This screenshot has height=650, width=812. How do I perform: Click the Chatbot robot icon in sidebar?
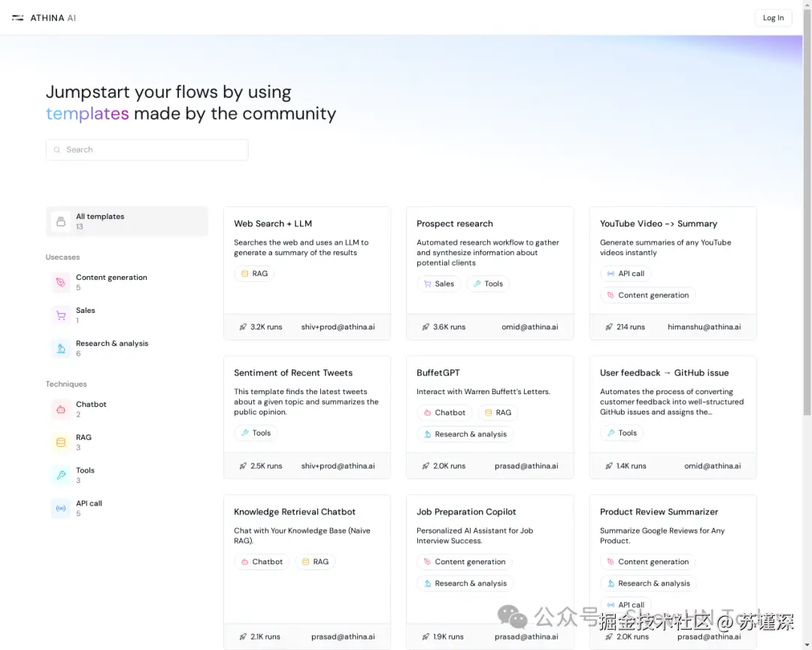(61, 409)
